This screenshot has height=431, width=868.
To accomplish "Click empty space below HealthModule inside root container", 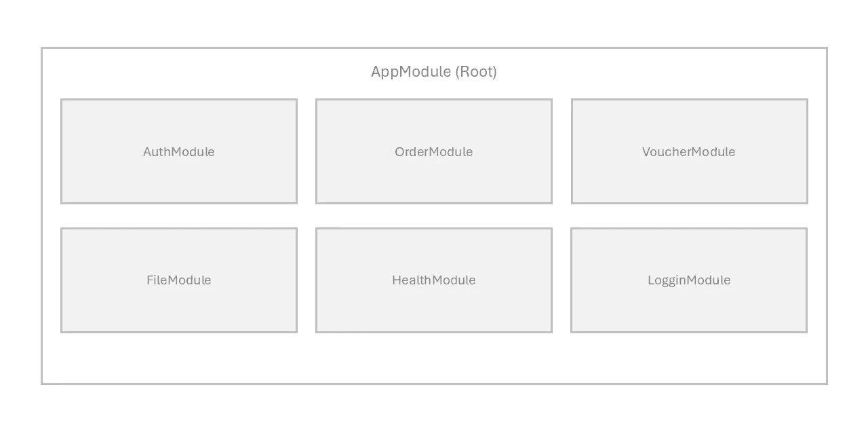I will [434, 358].
